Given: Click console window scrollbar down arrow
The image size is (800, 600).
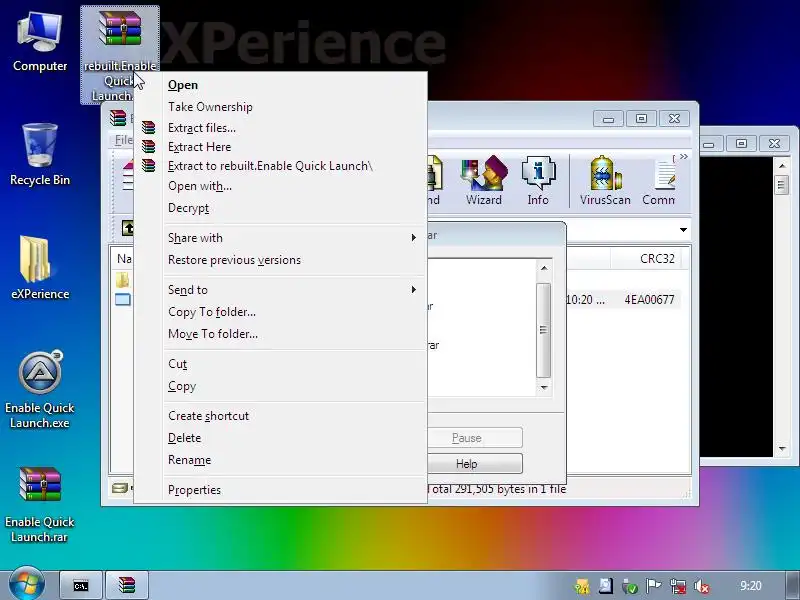Looking at the screenshot, I should [782, 449].
